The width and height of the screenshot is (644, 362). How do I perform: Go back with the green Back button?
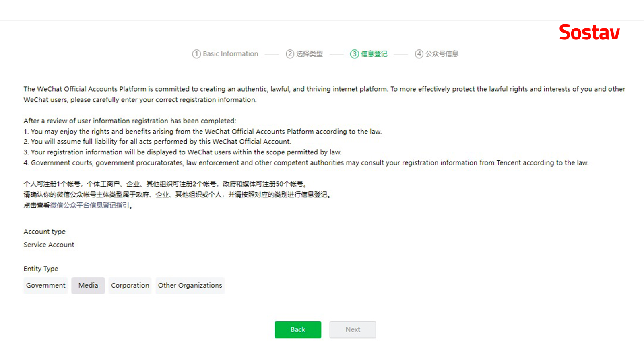pyautogui.click(x=298, y=330)
